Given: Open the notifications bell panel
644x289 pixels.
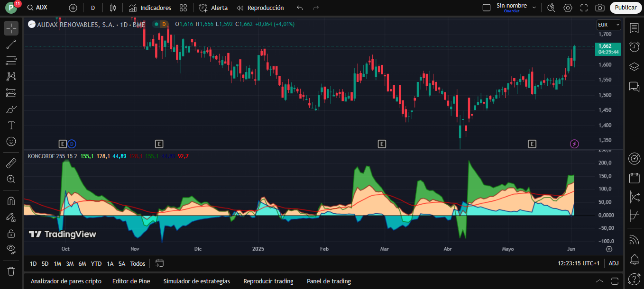Looking at the screenshot, I should (635, 259).
